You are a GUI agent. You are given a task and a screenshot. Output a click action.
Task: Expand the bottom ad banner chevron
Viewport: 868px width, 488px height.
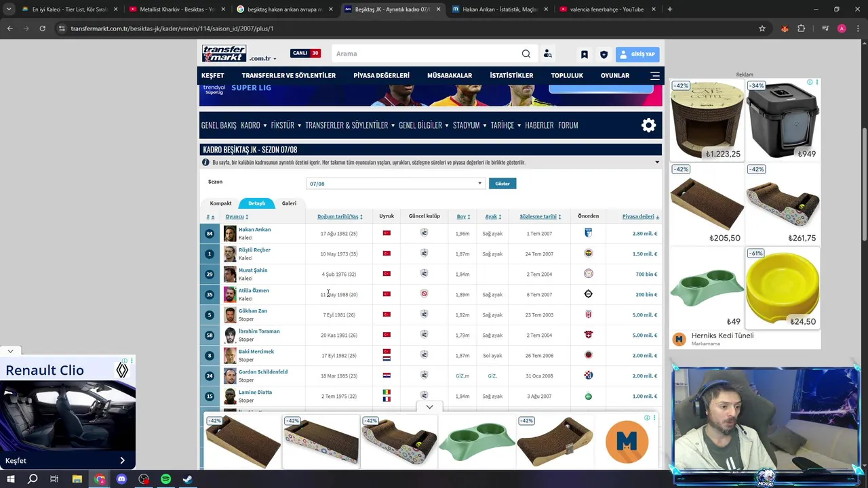tap(429, 407)
